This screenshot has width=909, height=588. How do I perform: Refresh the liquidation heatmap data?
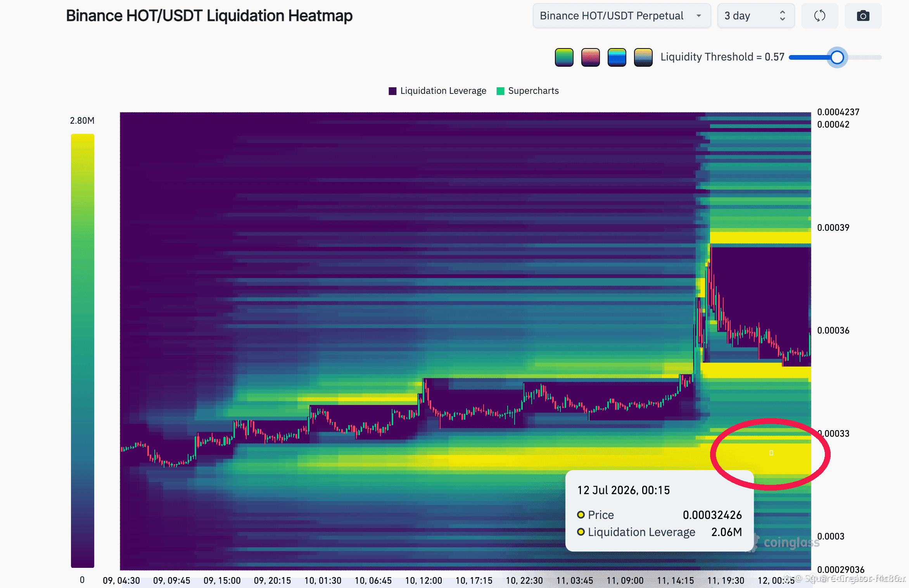819,16
